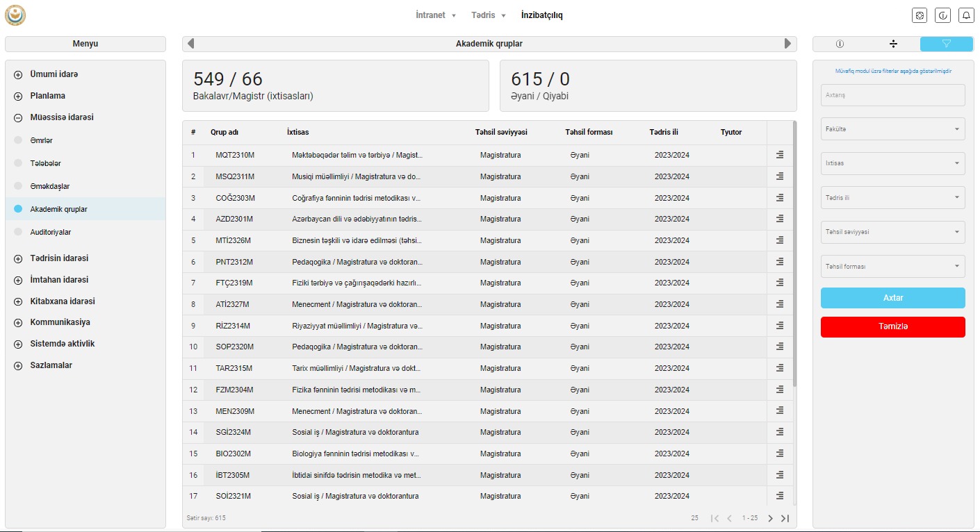Open row menu icon for RİZ2314M
Viewport: 980px width, 532px height.
[780, 326]
